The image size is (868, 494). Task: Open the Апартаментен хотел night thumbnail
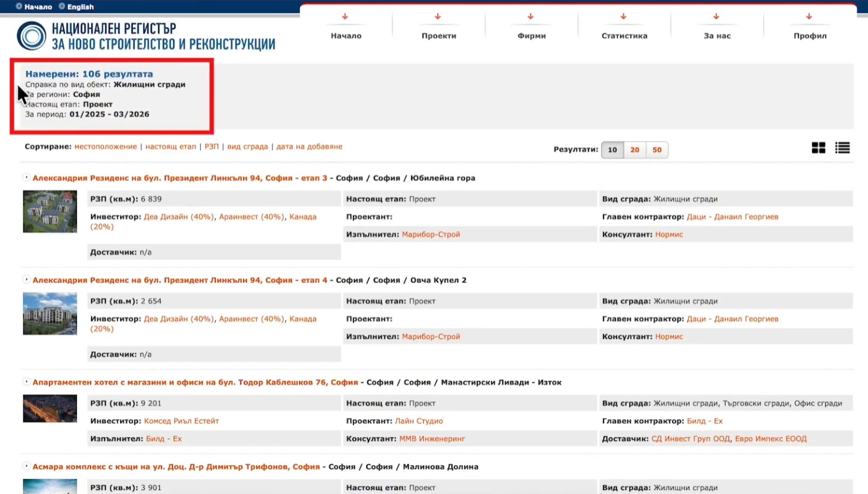click(x=50, y=409)
